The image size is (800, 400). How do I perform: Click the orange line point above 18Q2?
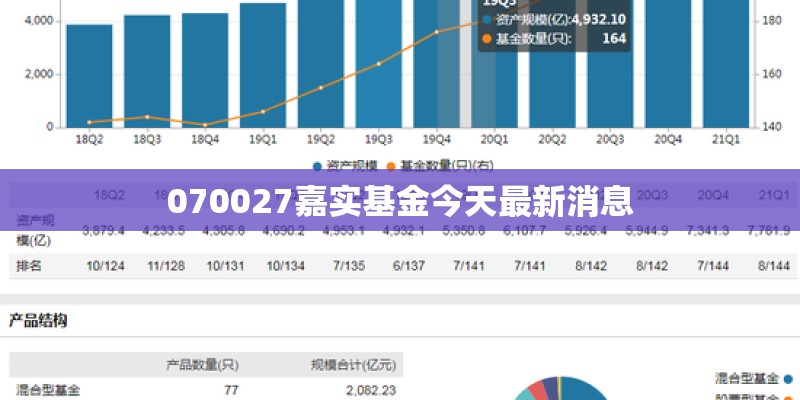tap(89, 122)
